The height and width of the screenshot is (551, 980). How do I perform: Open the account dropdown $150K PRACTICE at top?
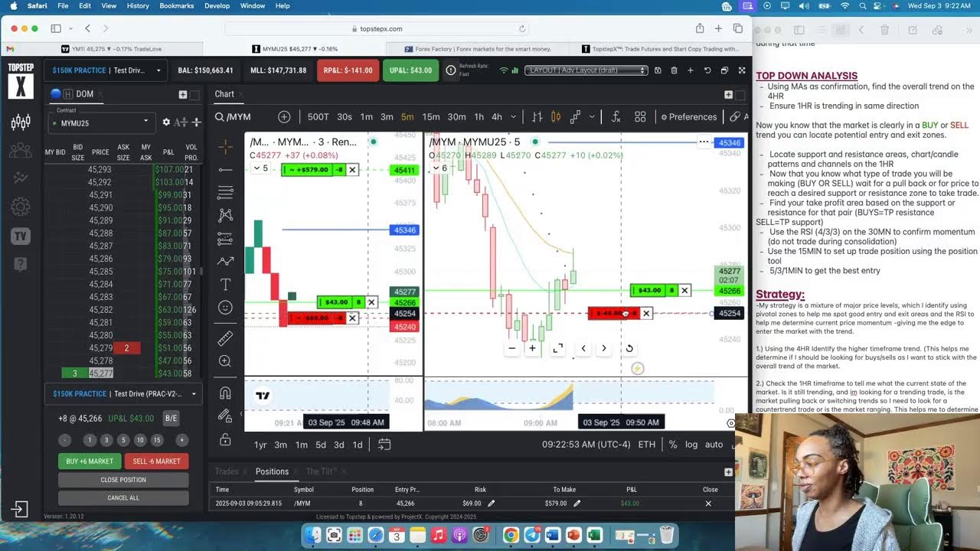(106, 70)
